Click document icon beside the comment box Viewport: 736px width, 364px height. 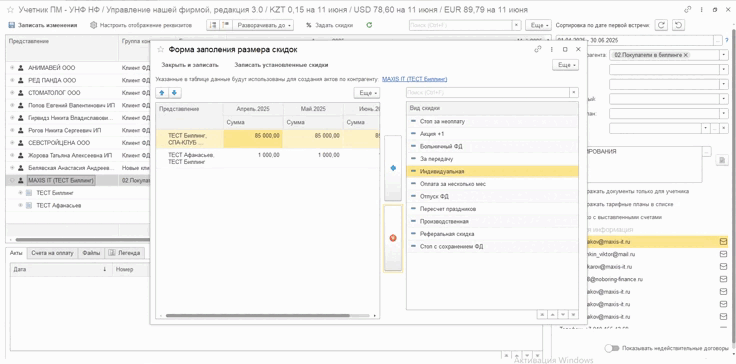click(721, 161)
